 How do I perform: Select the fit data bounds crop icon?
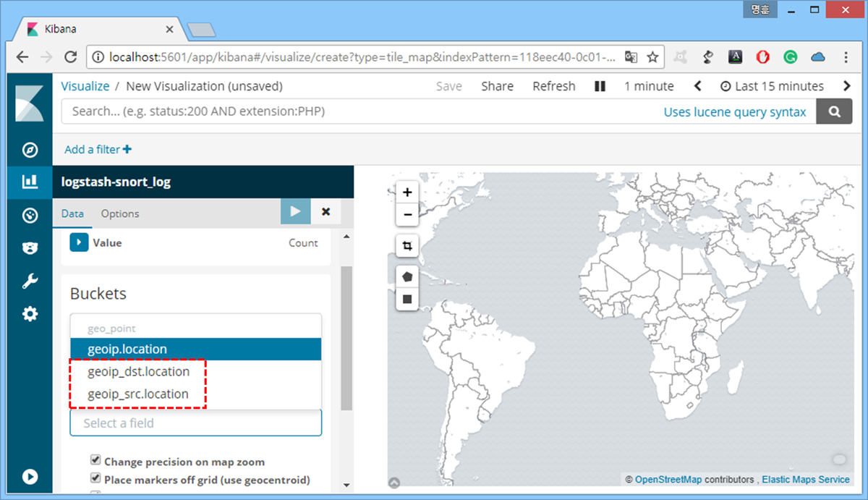coord(407,246)
